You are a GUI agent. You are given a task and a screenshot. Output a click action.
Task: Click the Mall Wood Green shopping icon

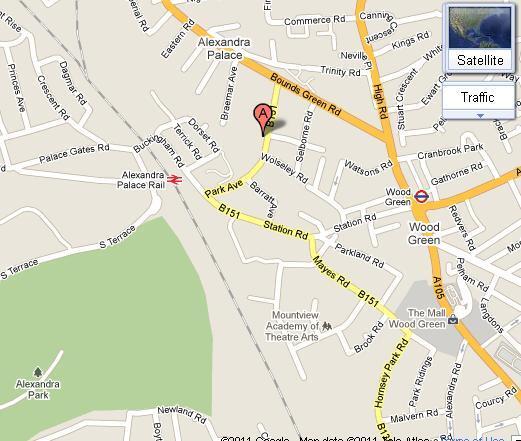453,320
